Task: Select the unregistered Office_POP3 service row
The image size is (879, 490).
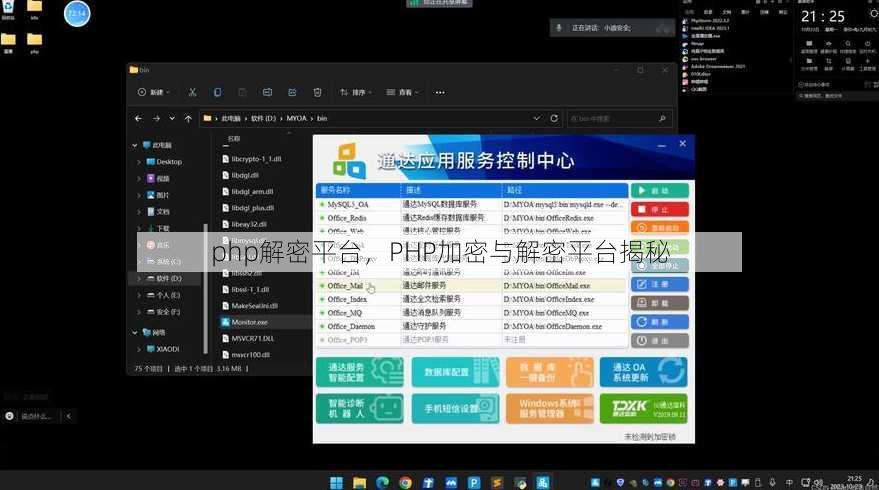Action: coord(471,340)
